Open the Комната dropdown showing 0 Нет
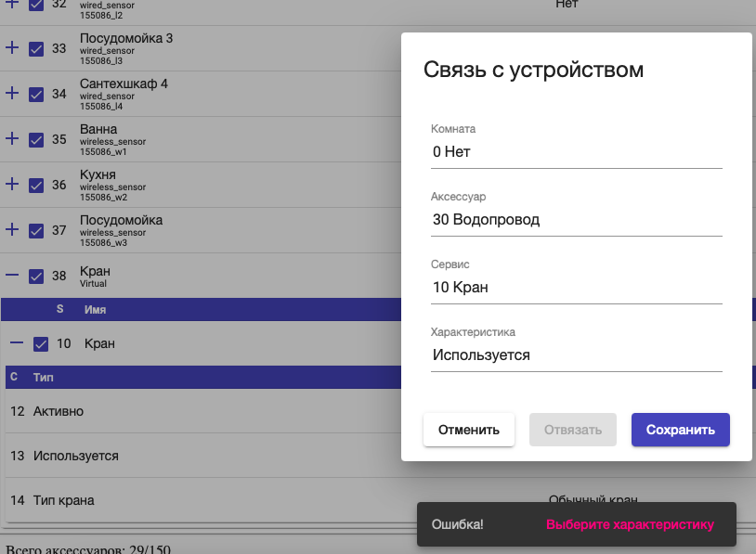 pos(576,152)
